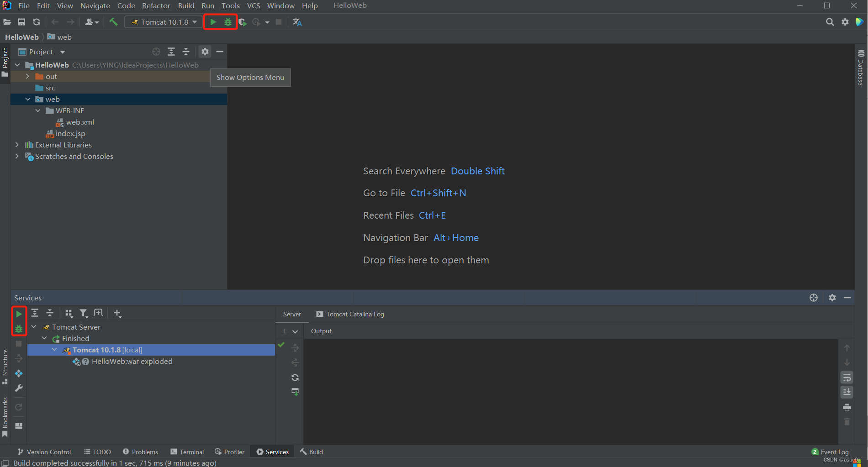Click the Synchronize reload icon
The width and height of the screenshot is (868, 467).
(x=37, y=22)
